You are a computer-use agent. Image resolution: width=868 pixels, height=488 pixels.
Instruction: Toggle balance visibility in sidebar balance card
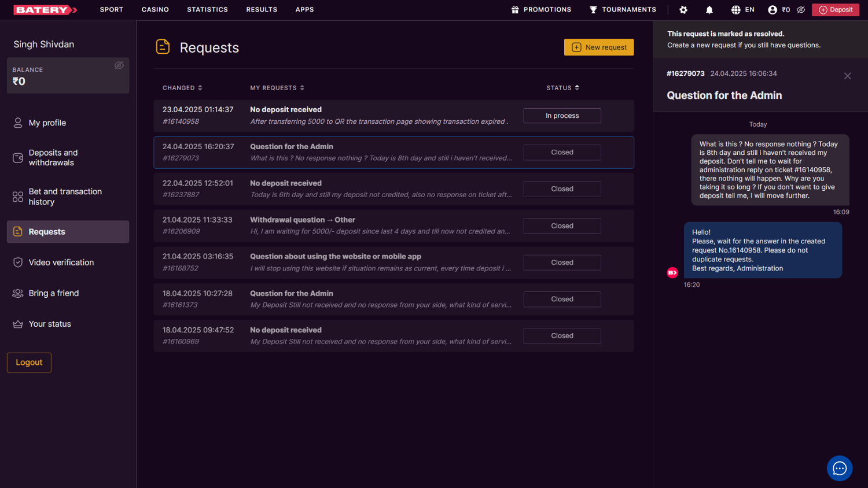pyautogui.click(x=119, y=65)
